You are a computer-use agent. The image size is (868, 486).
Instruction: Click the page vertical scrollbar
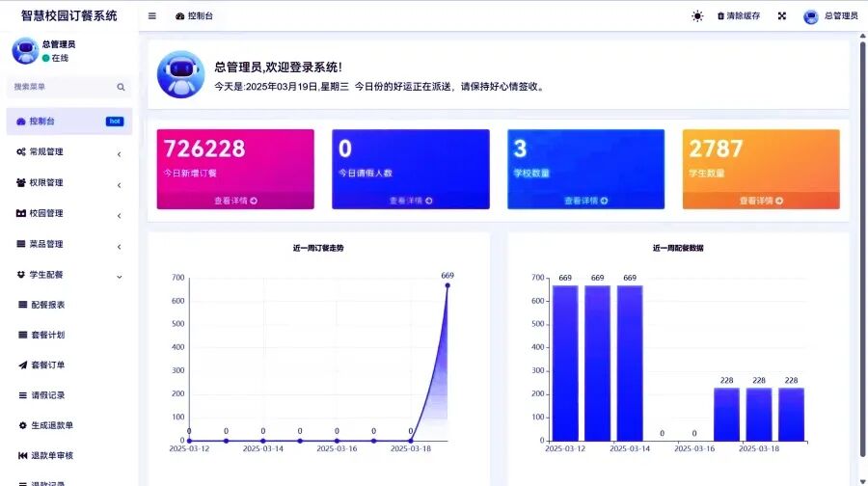click(x=862, y=249)
